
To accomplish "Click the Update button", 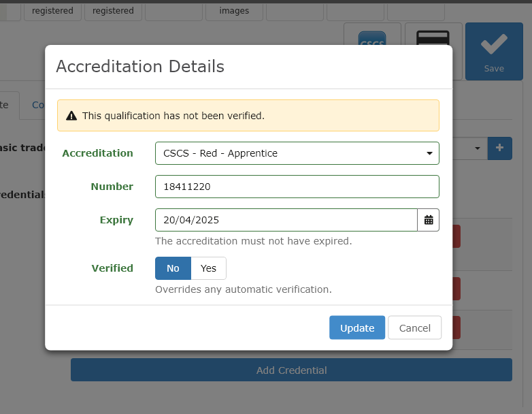I will [357, 328].
